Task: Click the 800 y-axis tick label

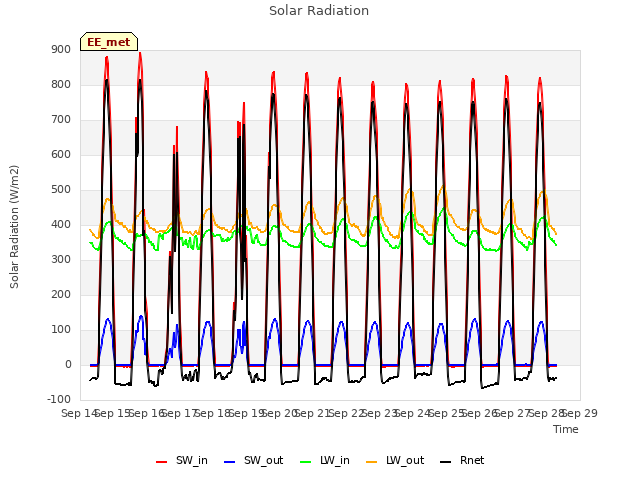Action: [61, 85]
